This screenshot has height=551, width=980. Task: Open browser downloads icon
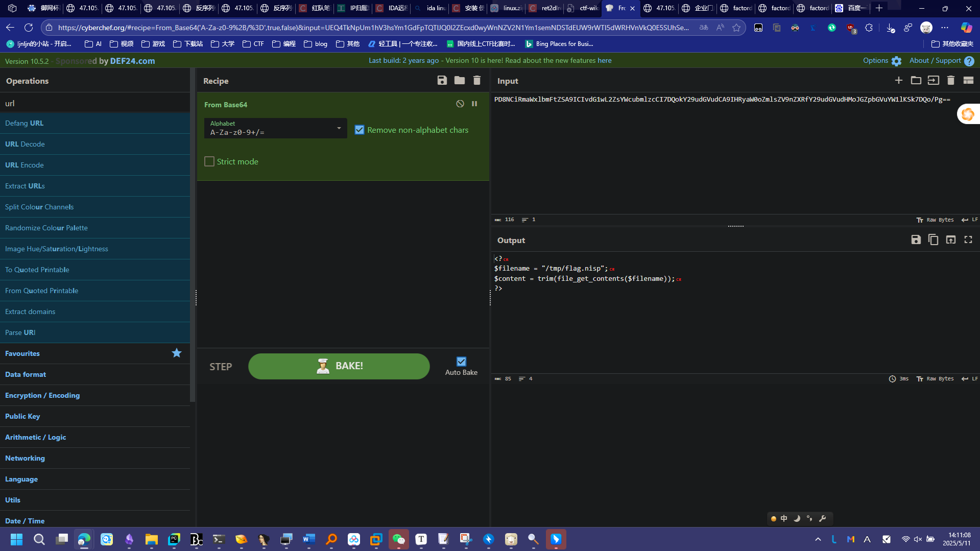click(890, 28)
